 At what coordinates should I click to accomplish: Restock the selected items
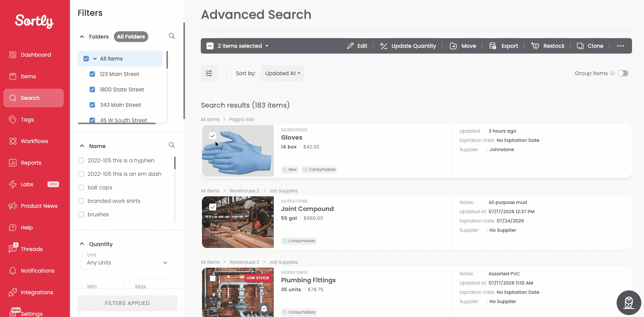click(x=548, y=46)
